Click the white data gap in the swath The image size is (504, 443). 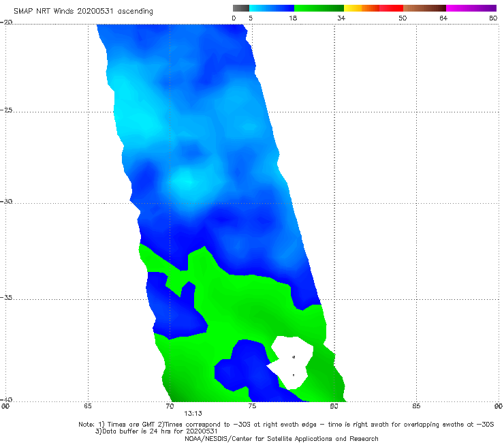pos(292,362)
